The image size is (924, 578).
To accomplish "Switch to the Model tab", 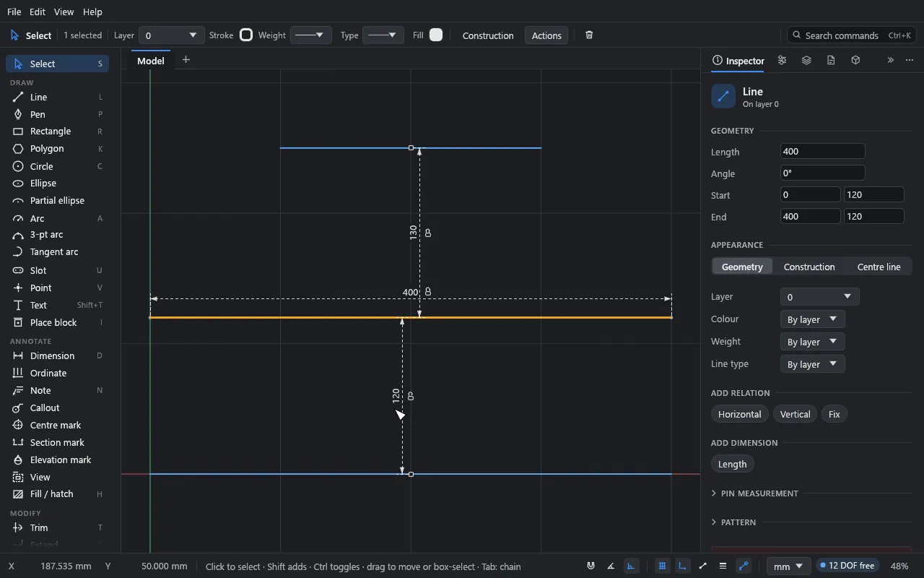I will 151,61.
